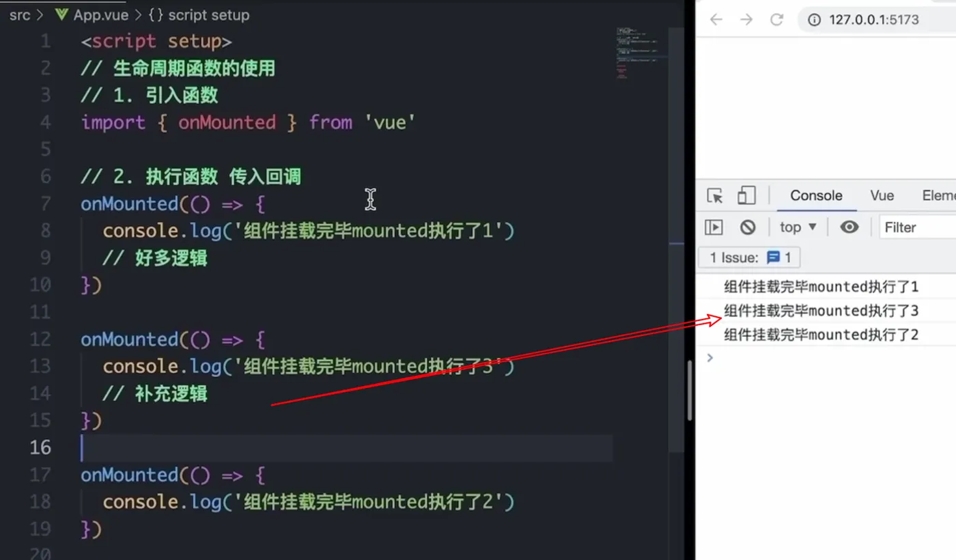The width and height of the screenshot is (956, 560).
Task: Click the Vue logo in the breadcrumb
Action: [61, 14]
